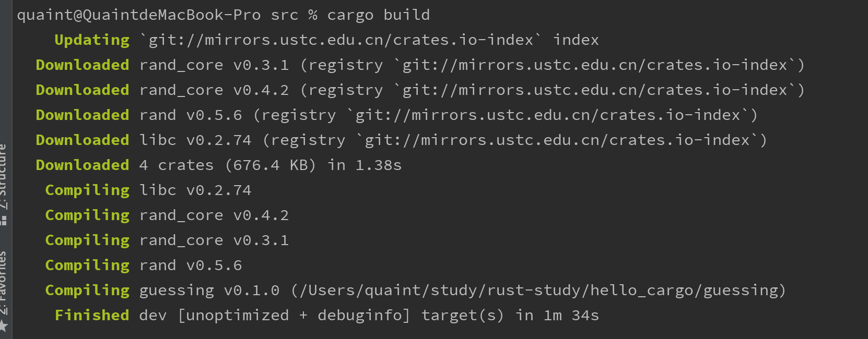
Task: Click 'libc v0.2.74' on its Compiling line
Action: pyautogui.click(x=195, y=190)
